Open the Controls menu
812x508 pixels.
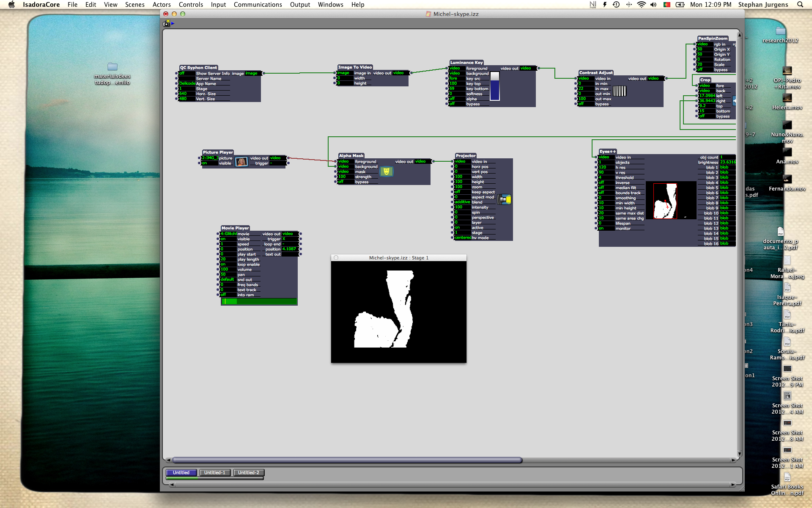(x=191, y=5)
